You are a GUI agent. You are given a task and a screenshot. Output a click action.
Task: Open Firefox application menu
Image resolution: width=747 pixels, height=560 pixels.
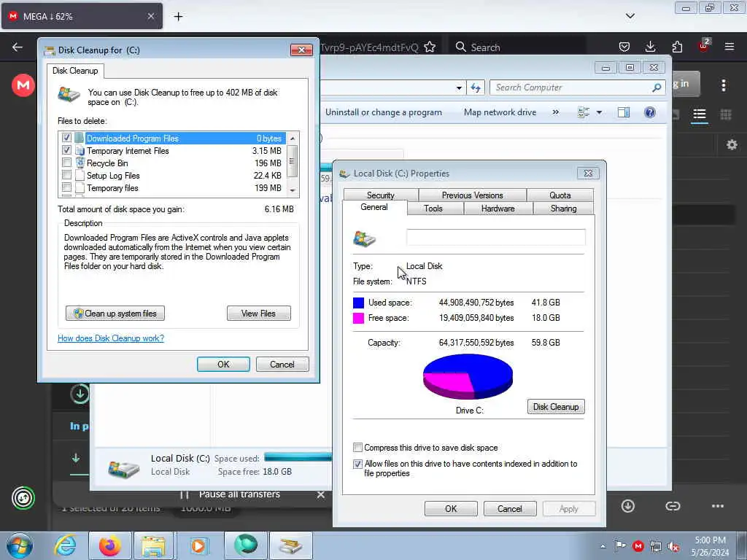729,47
